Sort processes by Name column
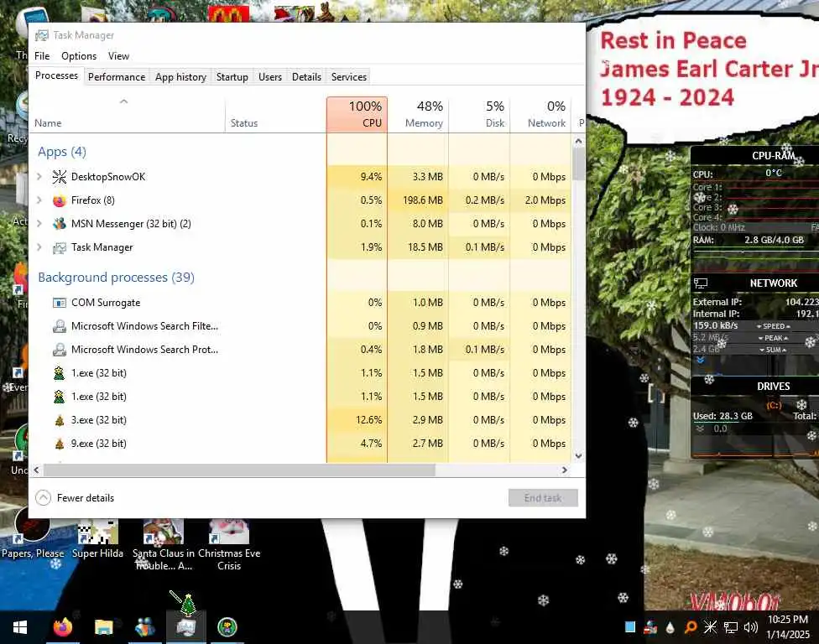 (127, 114)
